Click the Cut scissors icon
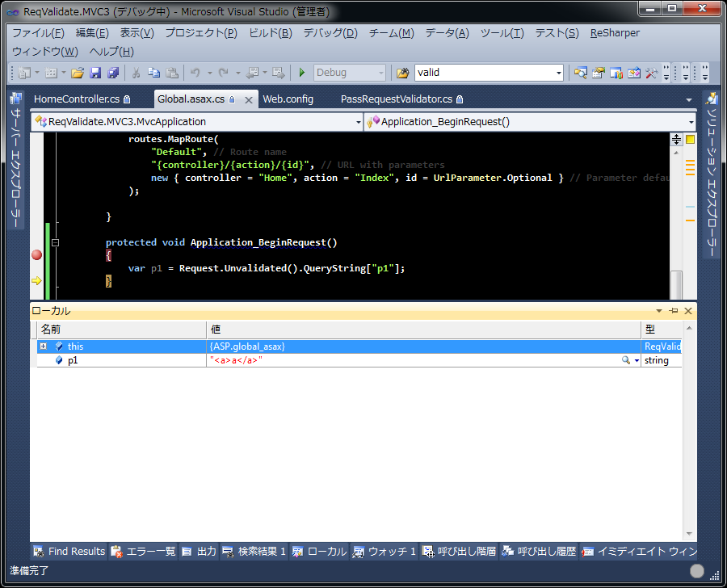Screen dimensions: 727x588 point(137,73)
